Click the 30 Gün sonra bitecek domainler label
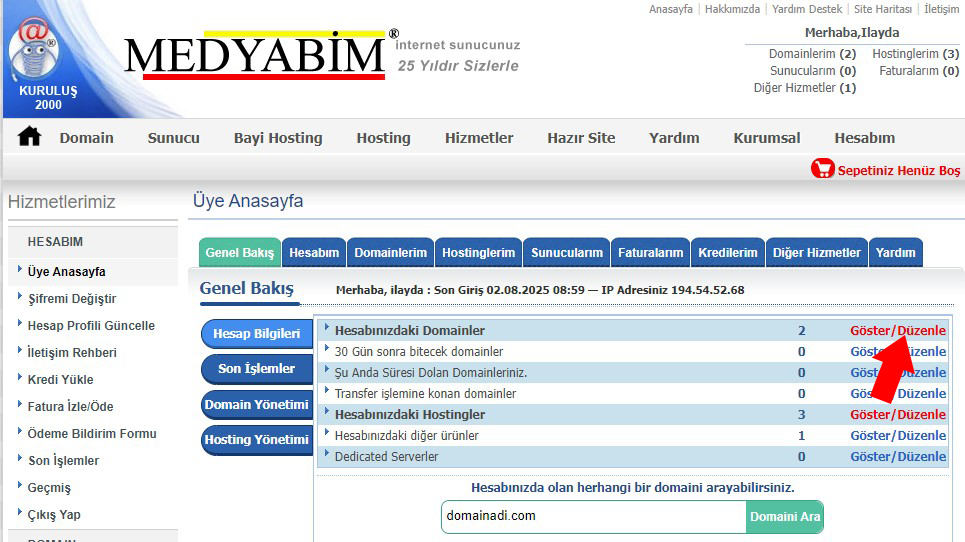This screenshot has height=542, width=965. point(418,351)
